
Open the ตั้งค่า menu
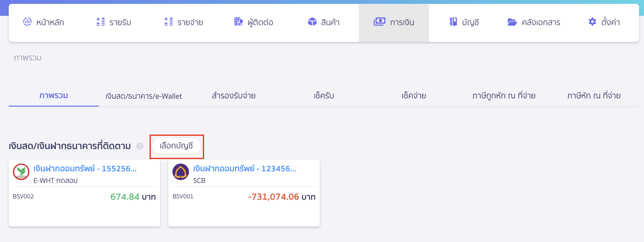pyautogui.click(x=604, y=22)
